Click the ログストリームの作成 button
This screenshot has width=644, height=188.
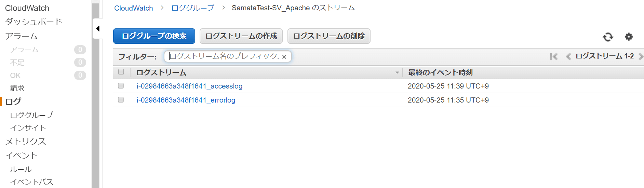click(241, 36)
